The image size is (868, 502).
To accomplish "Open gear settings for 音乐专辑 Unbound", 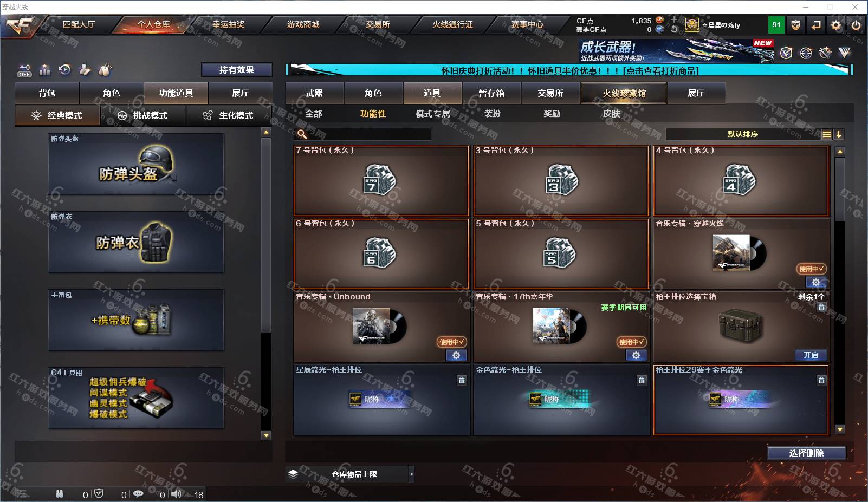I will point(456,355).
